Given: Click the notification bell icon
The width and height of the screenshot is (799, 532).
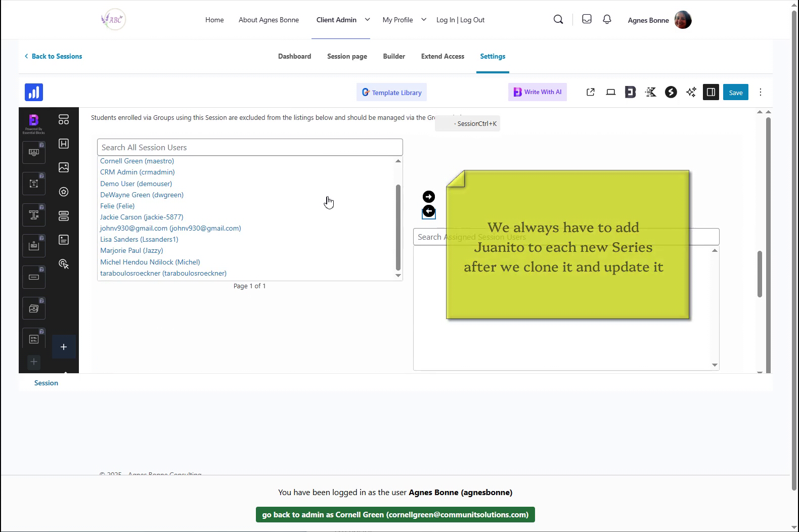Looking at the screenshot, I should tap(607, 19).
